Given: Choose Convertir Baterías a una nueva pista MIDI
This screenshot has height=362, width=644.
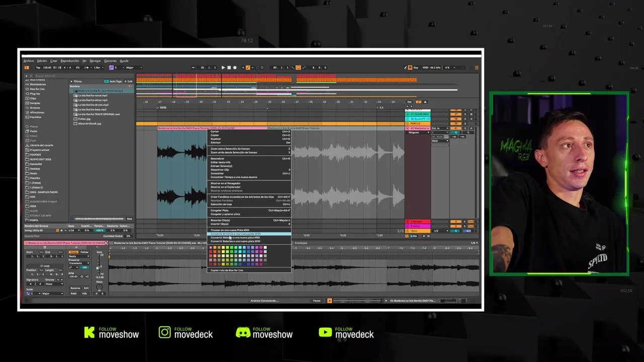Looking at the screenshot, I should click(250, 241).
